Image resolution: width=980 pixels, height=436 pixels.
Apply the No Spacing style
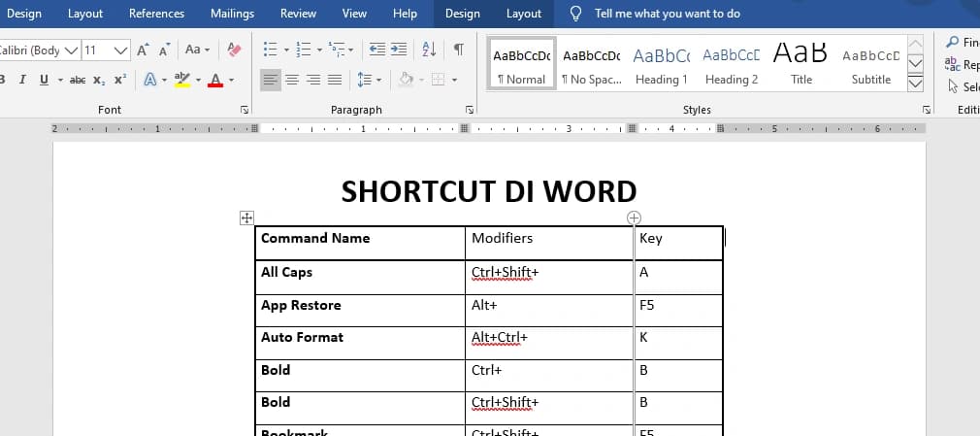pyautogui.click(x=591, y=63)
